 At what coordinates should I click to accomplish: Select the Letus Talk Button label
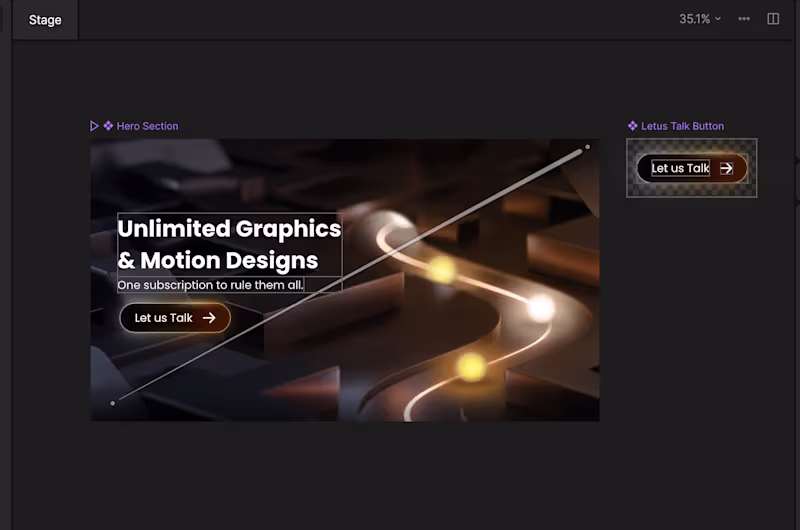pos(682,126)
